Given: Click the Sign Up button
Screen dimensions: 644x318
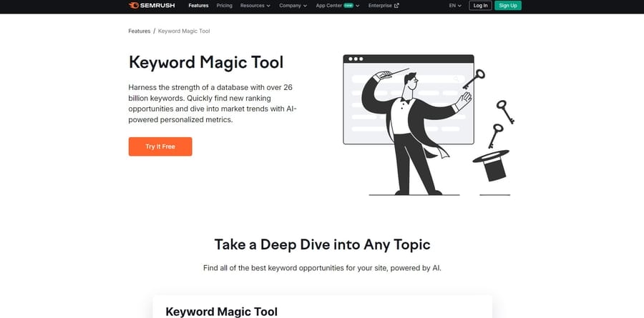Looking at the screenshot, I should tap(507, 5).
